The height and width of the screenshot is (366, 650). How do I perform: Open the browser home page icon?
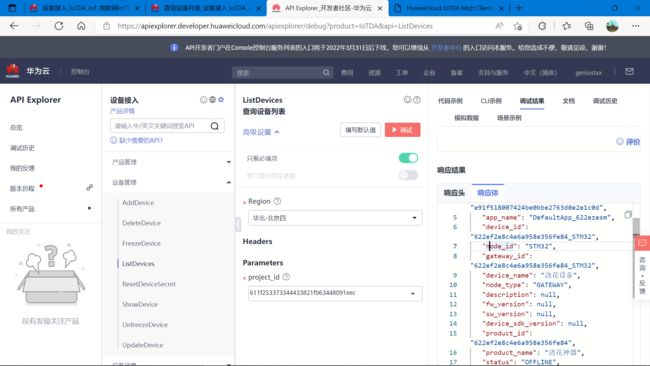81,26
